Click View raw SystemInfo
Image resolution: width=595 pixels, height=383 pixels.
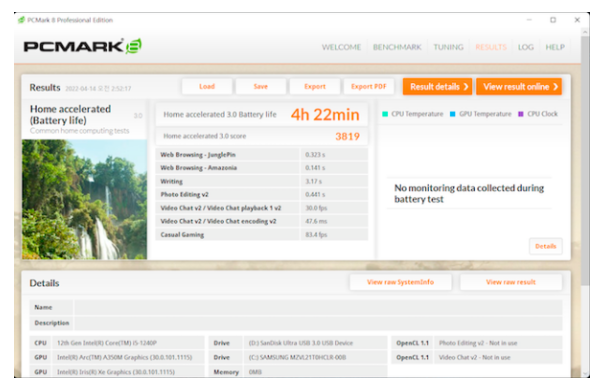[400, 282]
